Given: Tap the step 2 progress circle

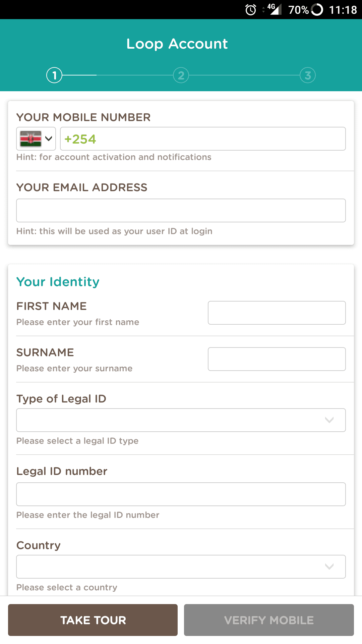Looking at the screenshot, I should point(181,75).
